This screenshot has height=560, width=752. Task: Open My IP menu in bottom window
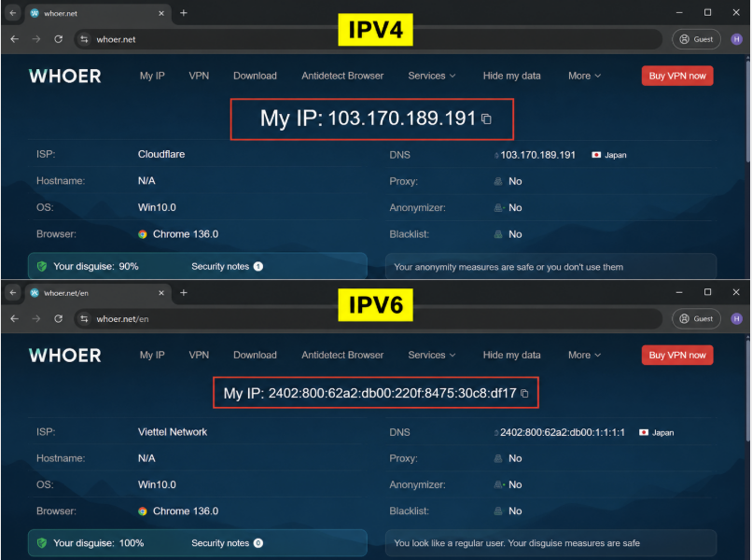point(152,355)
